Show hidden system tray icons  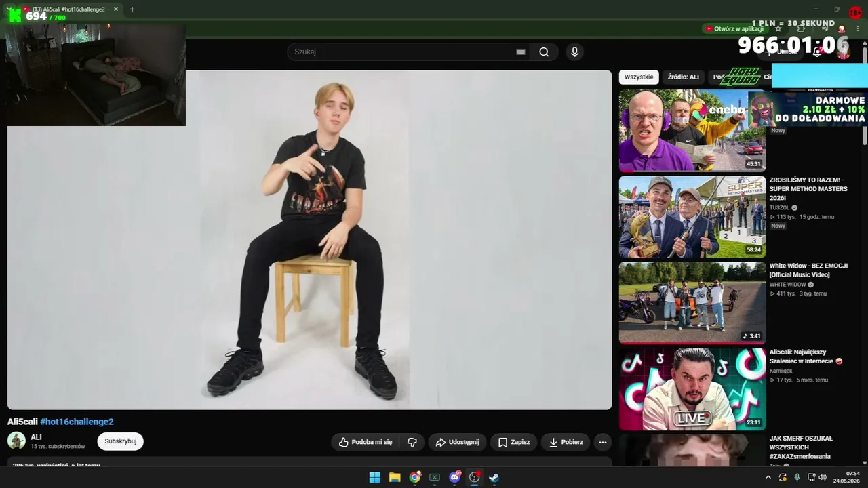coord(768,477)
